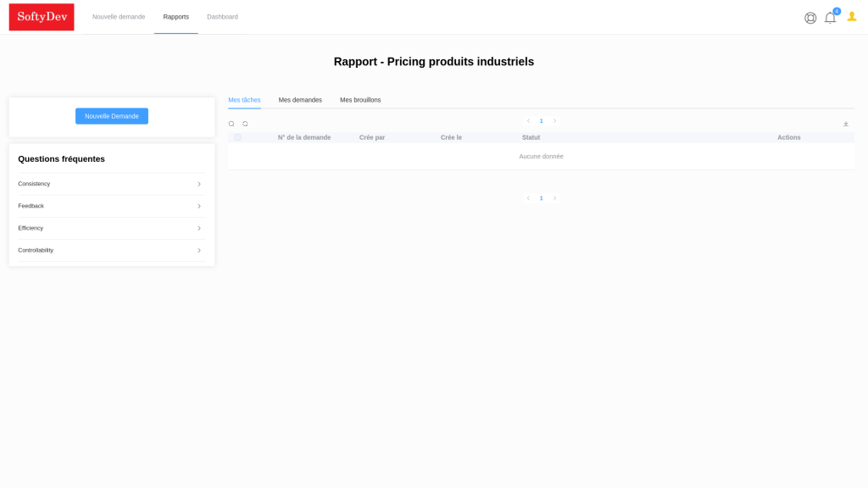Open the Rapports menu item
Viewport: 868px width, 488px height.
click(x=176, y=17)
